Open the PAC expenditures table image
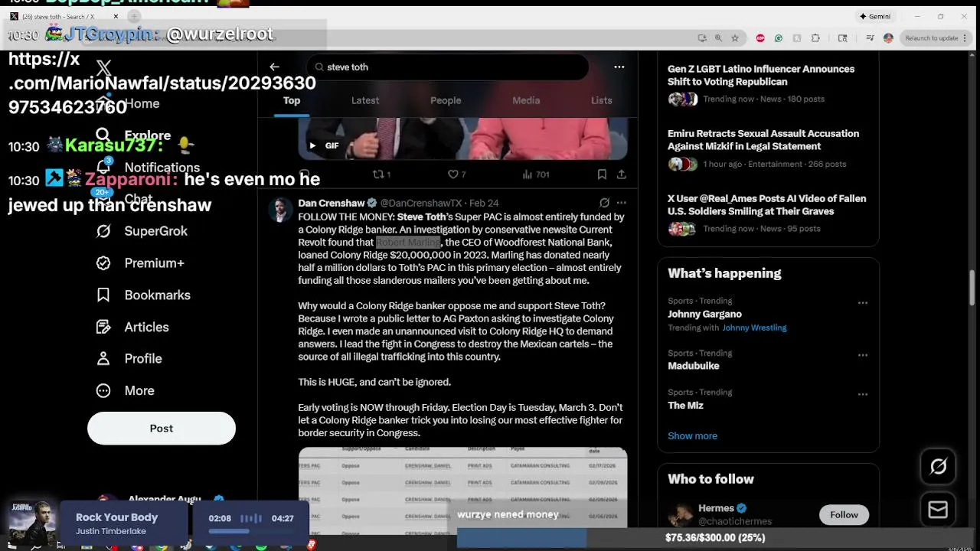 [x=462, y=487]
